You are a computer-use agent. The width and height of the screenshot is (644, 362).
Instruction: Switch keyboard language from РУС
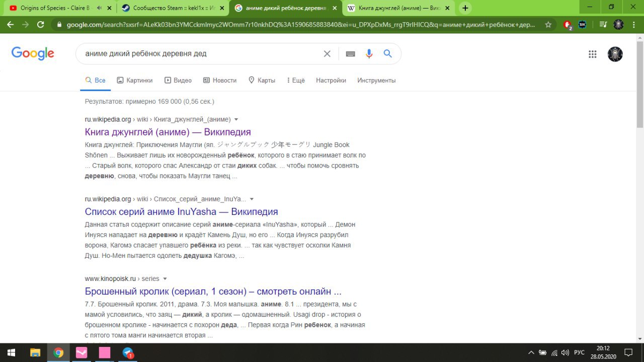coord(580,353)
